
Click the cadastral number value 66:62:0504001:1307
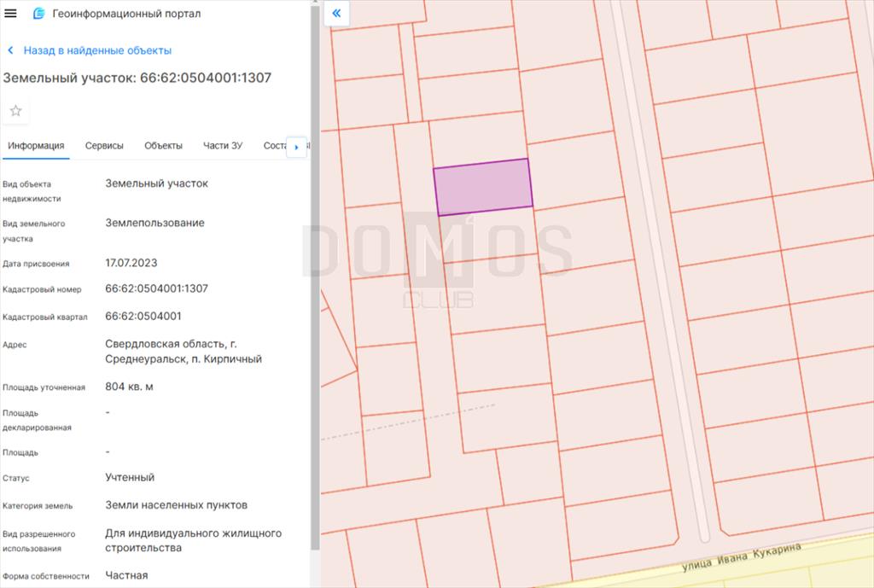[156, 289]
